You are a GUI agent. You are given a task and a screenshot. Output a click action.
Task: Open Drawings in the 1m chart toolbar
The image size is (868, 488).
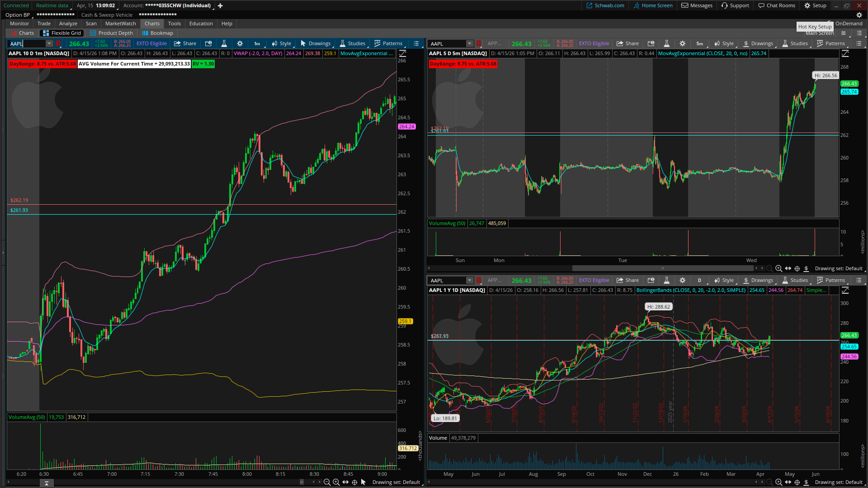(x=316, y=44)
